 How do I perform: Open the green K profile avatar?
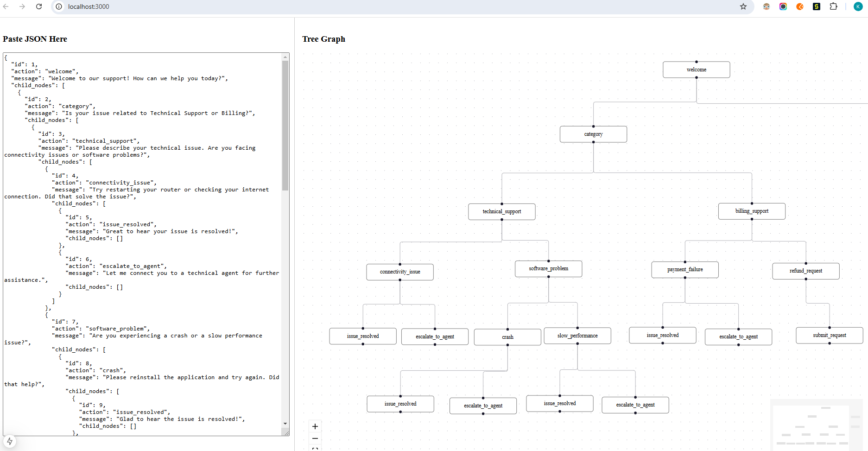pos(858,6)
